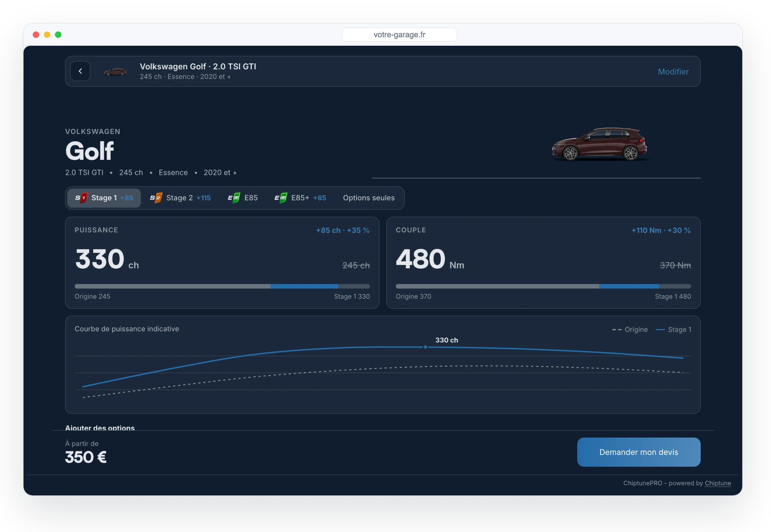Click the votre-garage.fr address bar

coord(399,35)
